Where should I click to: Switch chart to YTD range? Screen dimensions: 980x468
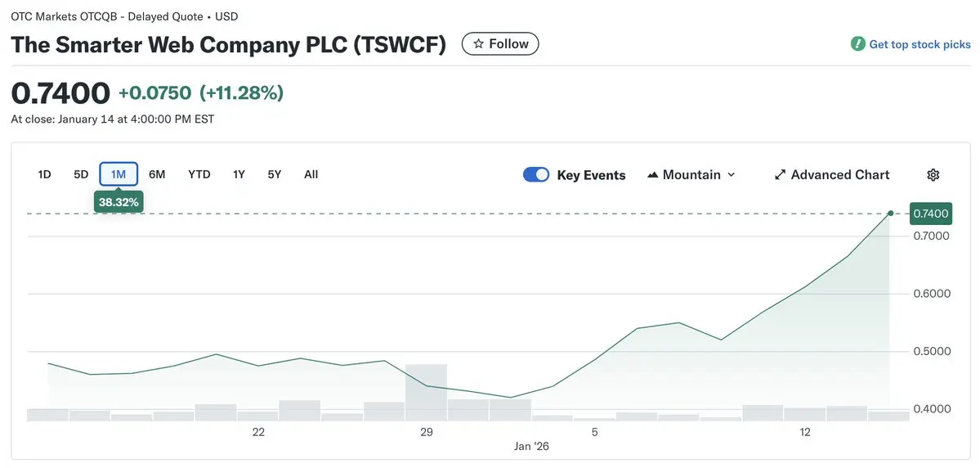[x=199, y=174]
